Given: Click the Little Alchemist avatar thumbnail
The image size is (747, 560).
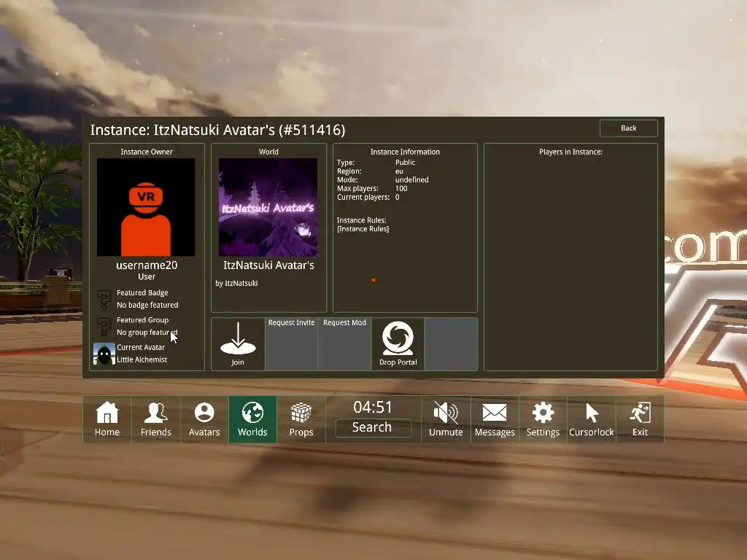Looking at the screenshot, I should (x=104, y=354).
